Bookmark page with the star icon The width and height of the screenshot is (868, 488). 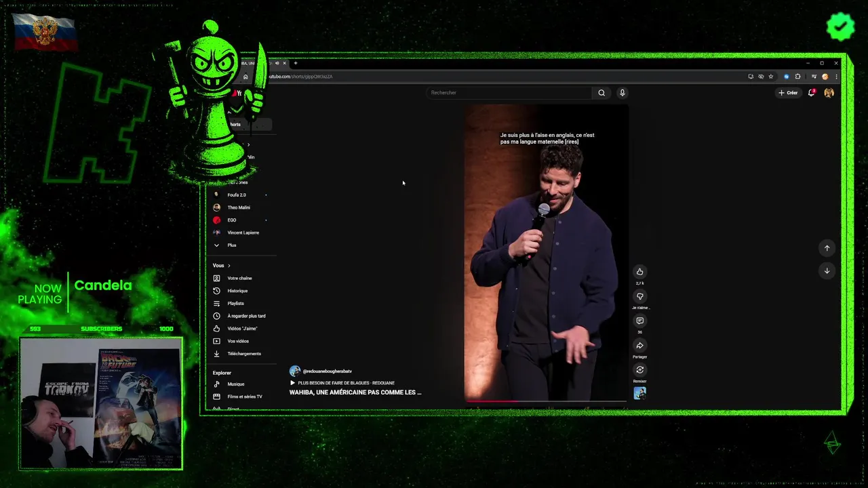[x=771, y=77]
